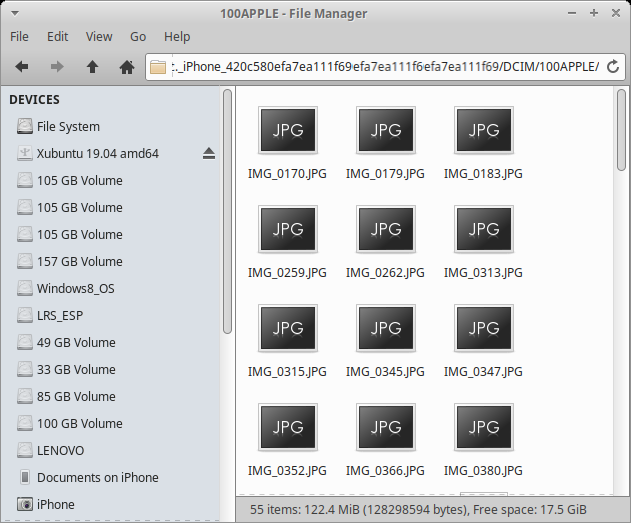
Task: Select Documents on iPhone in the sidebar
Action: (110, 477)
